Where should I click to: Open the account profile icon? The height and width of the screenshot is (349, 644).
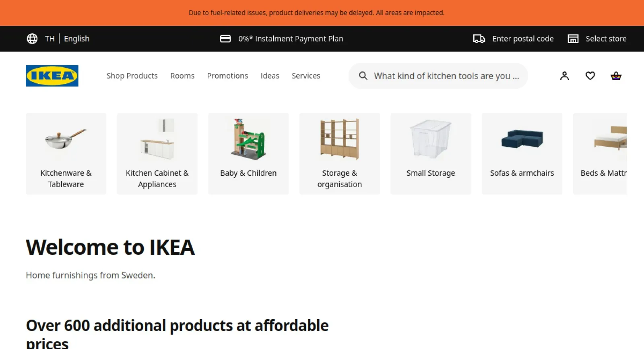564,76
